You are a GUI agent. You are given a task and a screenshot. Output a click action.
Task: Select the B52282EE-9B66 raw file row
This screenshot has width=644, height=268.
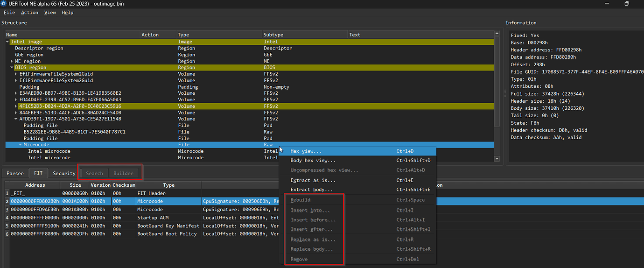pos(249,132)
